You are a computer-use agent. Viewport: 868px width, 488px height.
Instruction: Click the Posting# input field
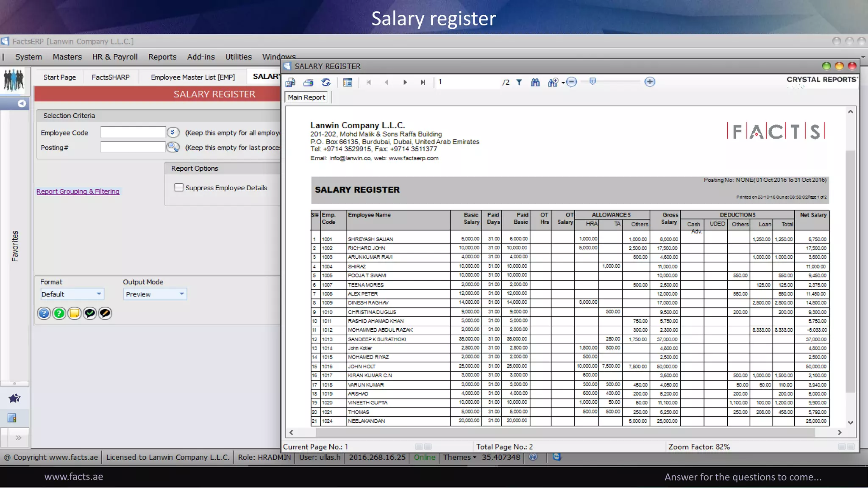click(133, 147)
